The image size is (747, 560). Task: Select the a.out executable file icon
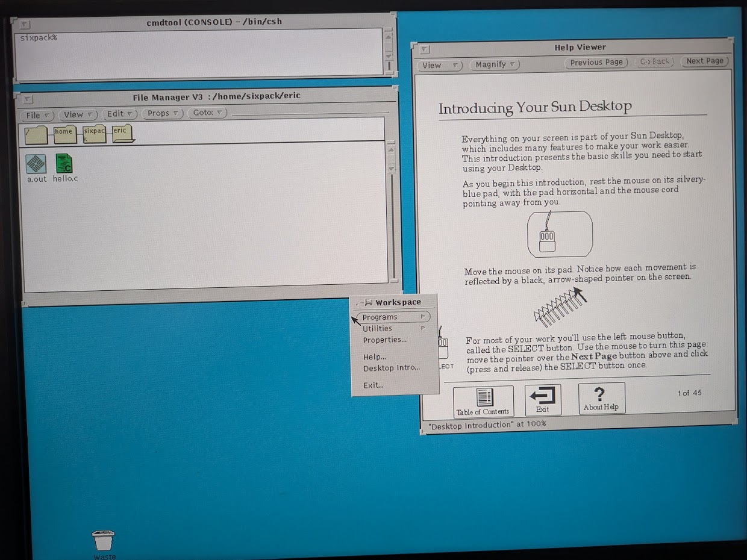click(x=36, y=164)
